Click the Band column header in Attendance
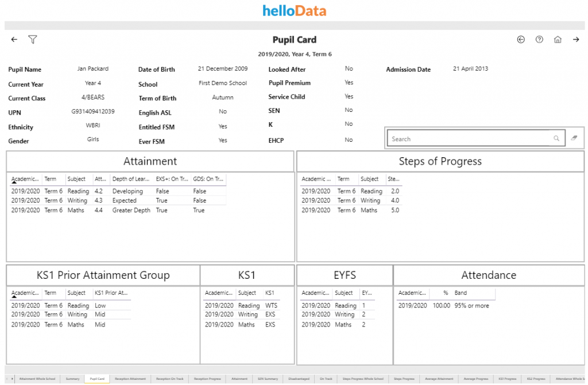Image resolution: width=588 pixels, height=385 pixels. [x=461, y=293]
